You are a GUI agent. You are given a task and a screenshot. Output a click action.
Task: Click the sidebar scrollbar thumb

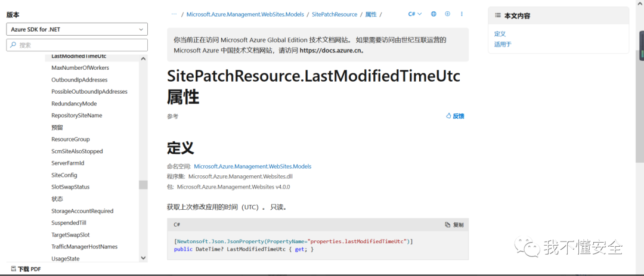(x=143, y=185)
